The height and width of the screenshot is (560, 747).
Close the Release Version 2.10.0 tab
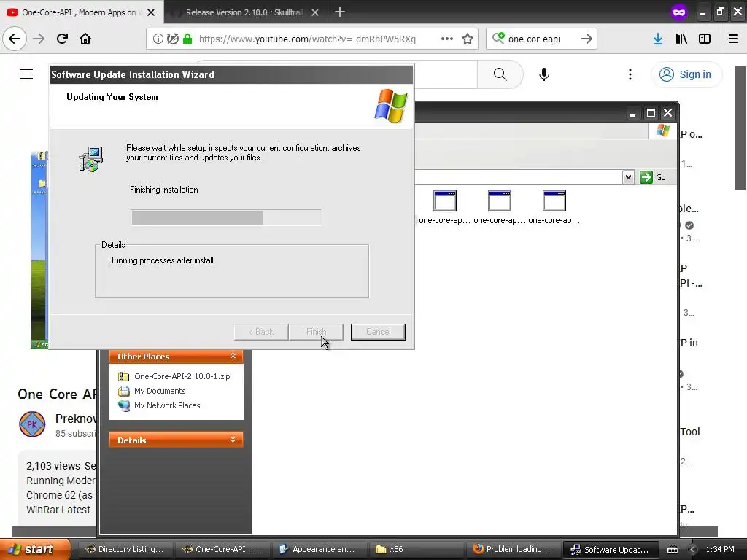pos(315,12)
